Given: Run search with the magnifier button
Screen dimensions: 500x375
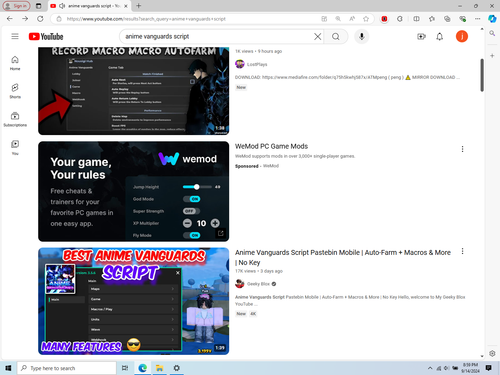Looking at the screenshot, I should pyautogui.click(x=336, y=36).
